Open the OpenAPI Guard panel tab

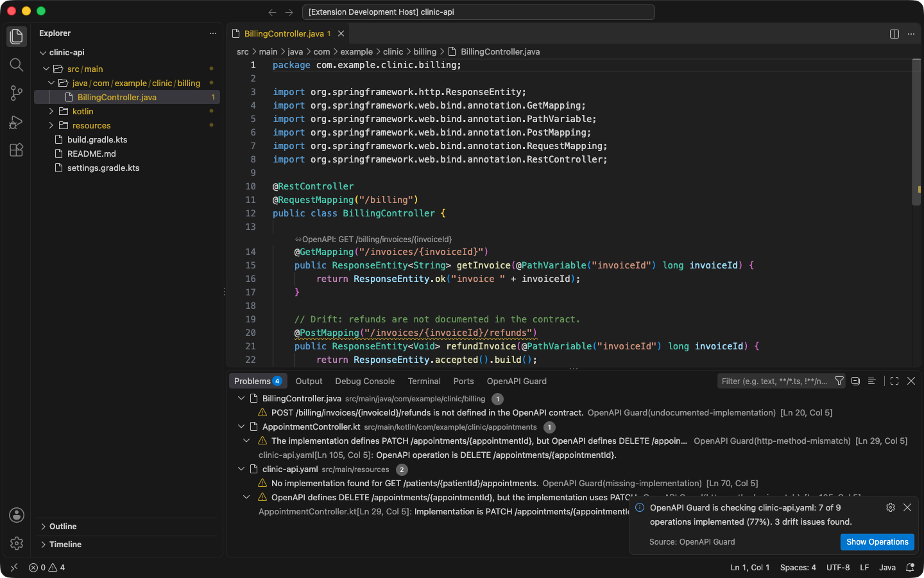[517, 381]
